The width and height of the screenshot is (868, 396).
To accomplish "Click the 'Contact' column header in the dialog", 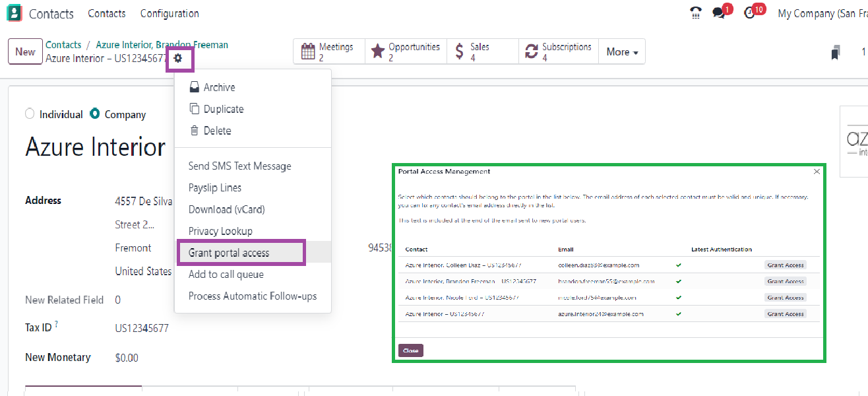I will 417,249.
